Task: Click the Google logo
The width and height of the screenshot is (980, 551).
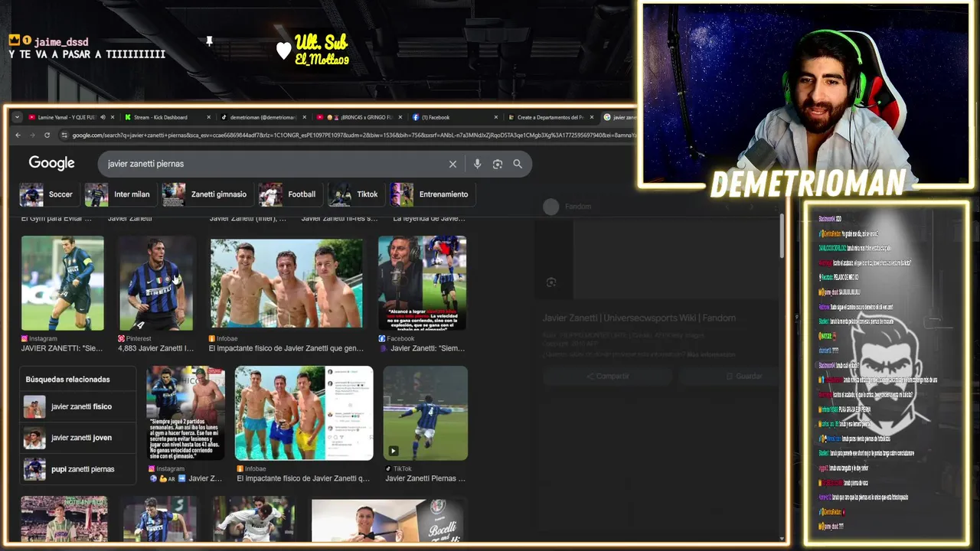Action: click(51, 163)
